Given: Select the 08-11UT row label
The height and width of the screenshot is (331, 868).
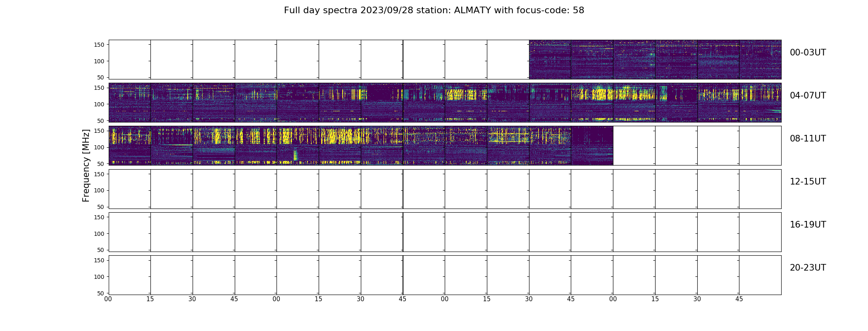Looking at the screenshot, I should [x=808, y=139].
